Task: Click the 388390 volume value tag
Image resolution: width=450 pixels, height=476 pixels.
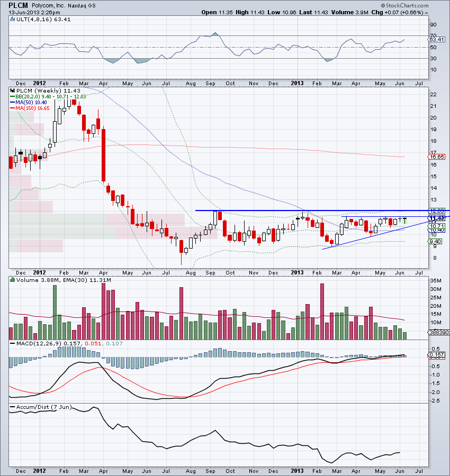Action: 439,333
